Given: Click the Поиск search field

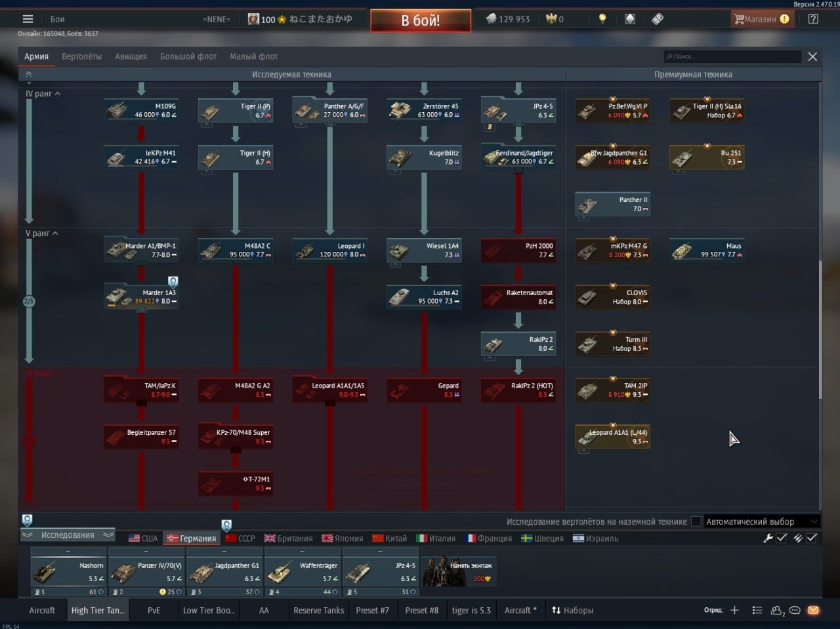Looking at the screenshot, I should tap(732, 56).
